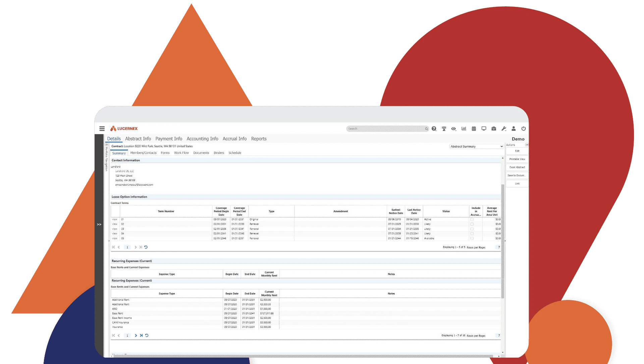Open the calendar icon in the toolbar

474,128
